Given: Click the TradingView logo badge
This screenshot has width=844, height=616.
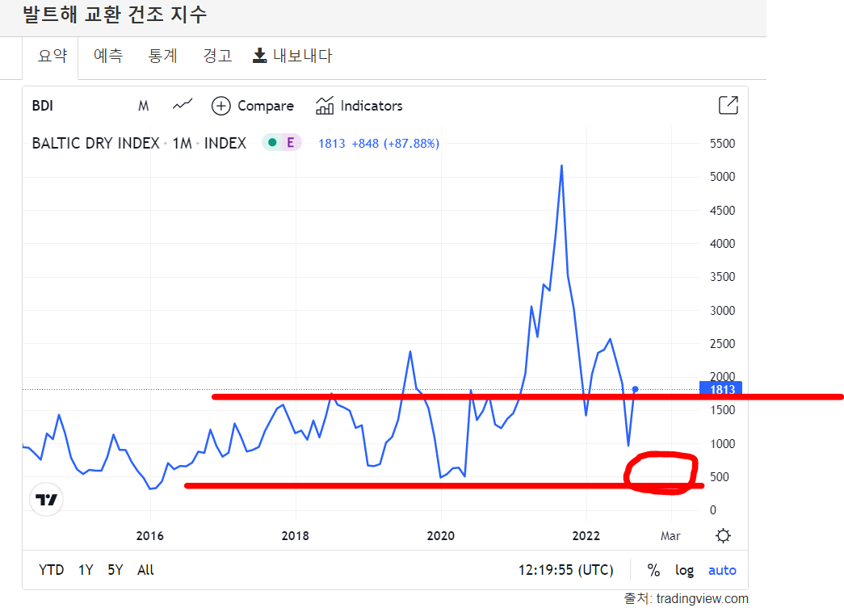Looking at the screenshot, I should tap(46, 499).
